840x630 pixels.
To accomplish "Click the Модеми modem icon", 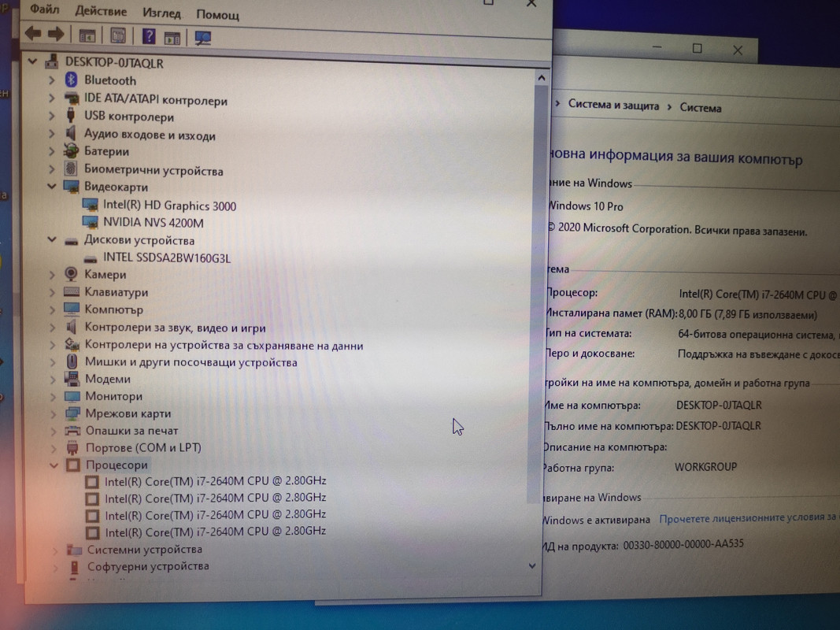I will pos(72,378).
